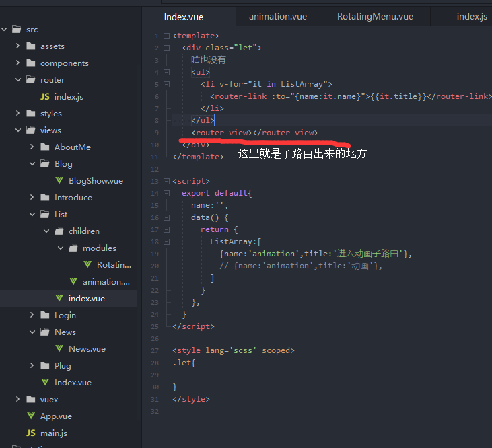Viewport: 492px width, 448px height.
Task: Click the Login folder icon
Action: [45, 315]
